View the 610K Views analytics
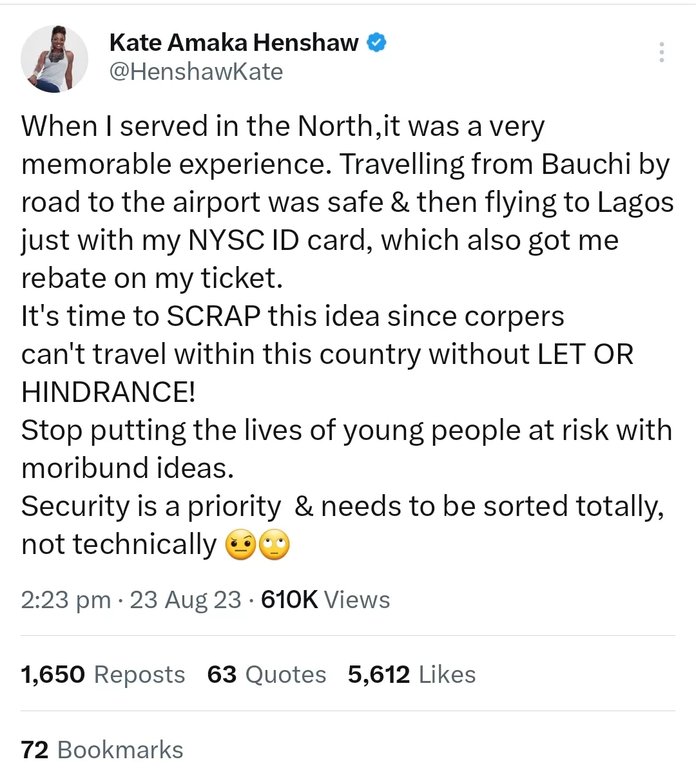Screen dimensions: 696x784 pos(325,600)
